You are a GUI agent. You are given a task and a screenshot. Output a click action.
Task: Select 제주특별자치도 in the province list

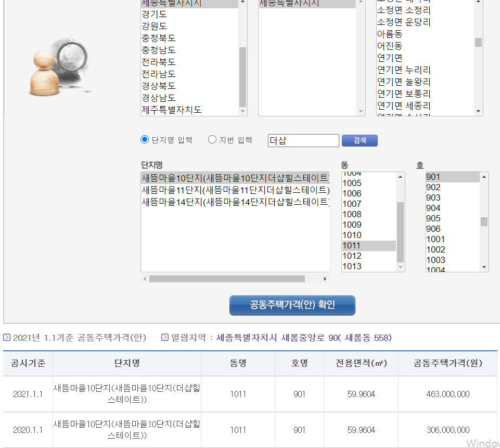[x=189, y=110]
